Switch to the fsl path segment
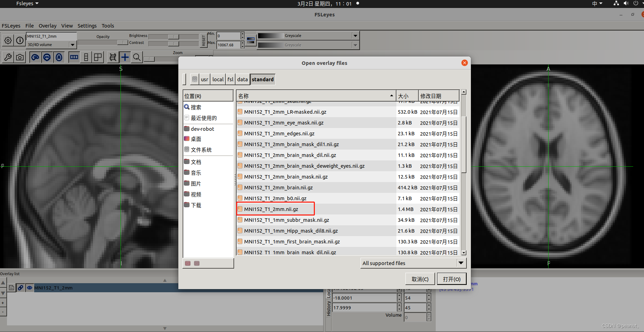644x332 pixels. [x=230, y=79]
